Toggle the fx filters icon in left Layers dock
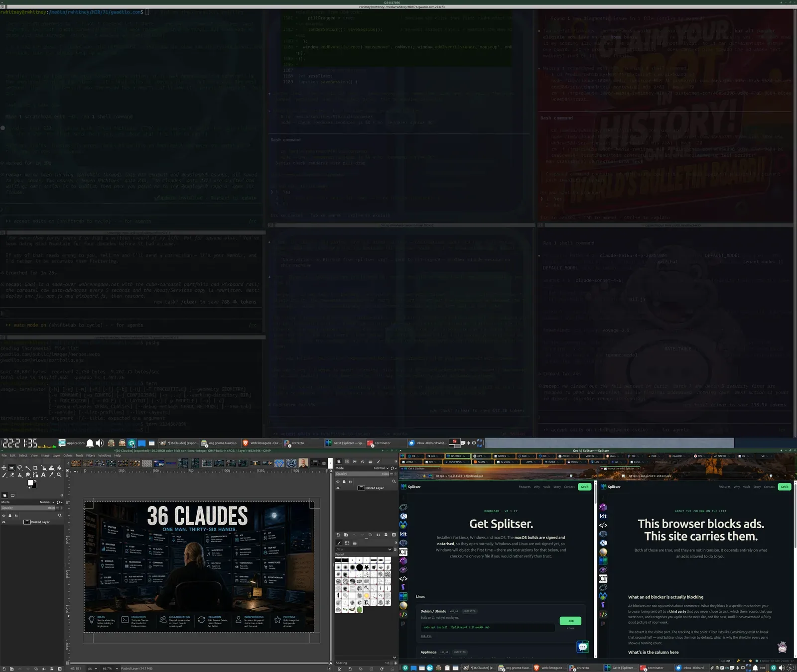This screenshot has height=672, width=797. coord(16,515)
